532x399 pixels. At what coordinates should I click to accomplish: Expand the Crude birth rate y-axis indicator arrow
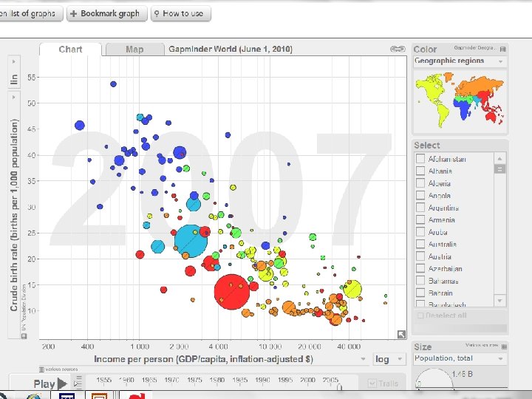[14, 98]
